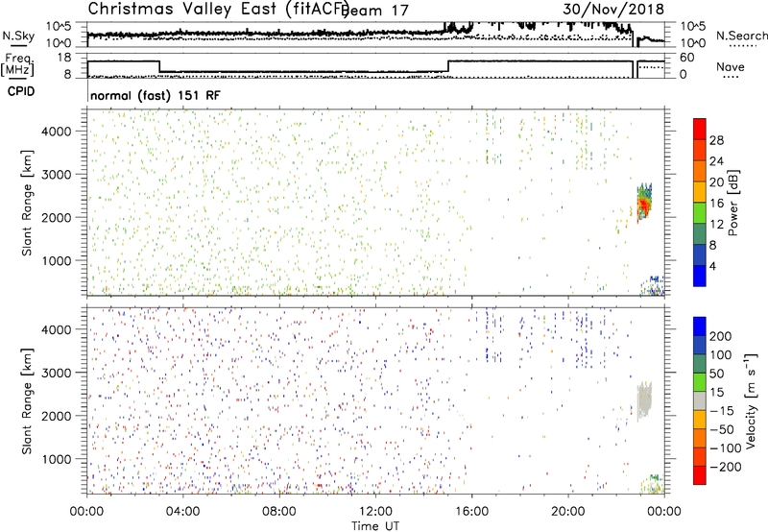The width and height of the screenshot is (768, 532).
Task: Click the gray velocity patch near 2000 km
Action: point(644,400)
